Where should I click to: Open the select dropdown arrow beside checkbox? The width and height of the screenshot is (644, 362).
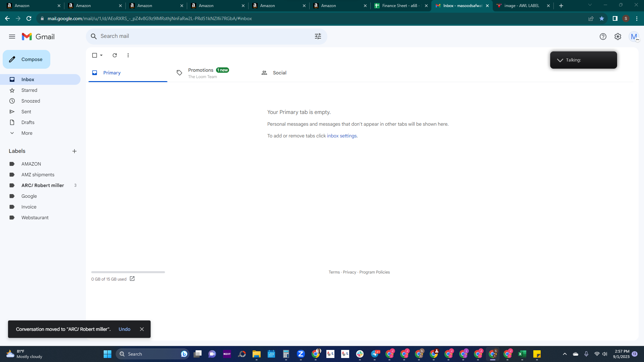101,55
